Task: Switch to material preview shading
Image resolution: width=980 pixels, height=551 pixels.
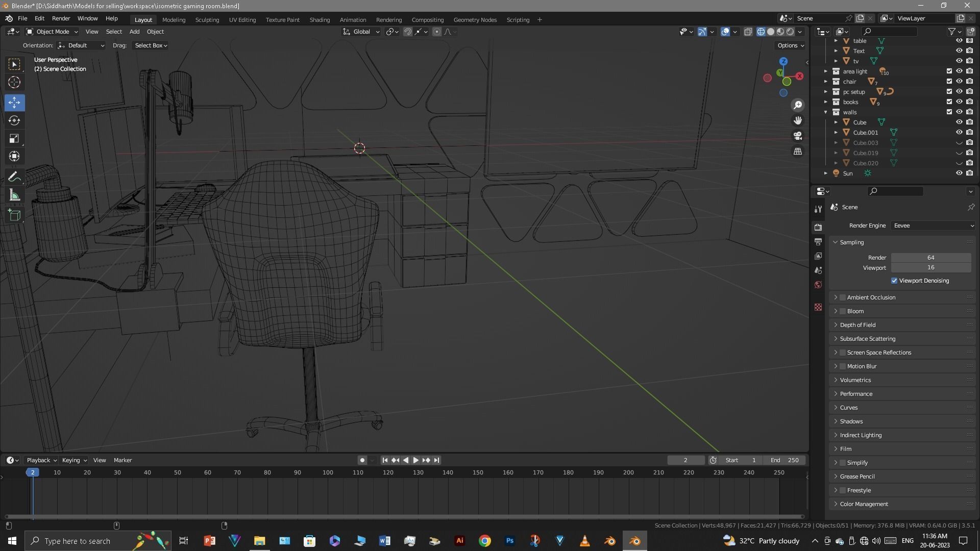Action: pos(780,32)
